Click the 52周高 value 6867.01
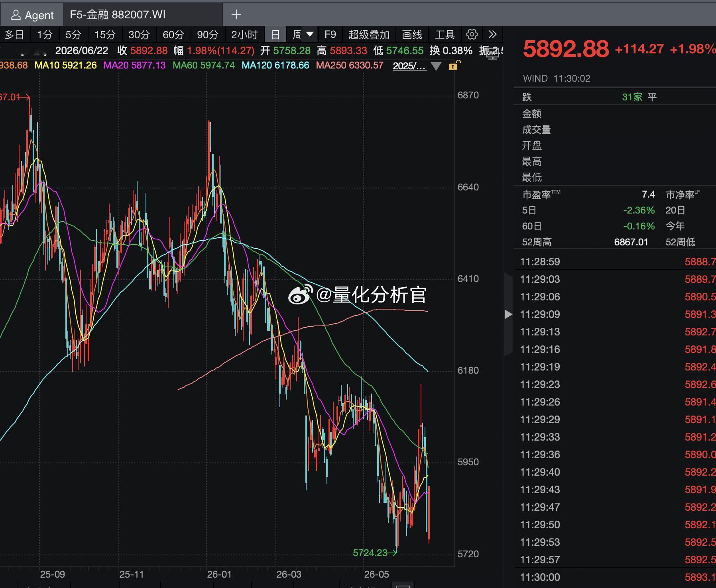This screenshot has height=588, width=716. tap(631, 242)
